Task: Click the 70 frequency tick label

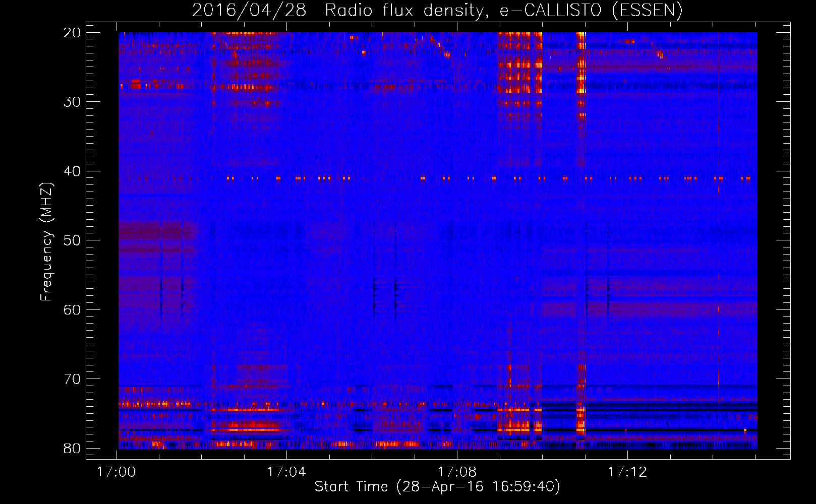Action: click(x=73, y=379)
